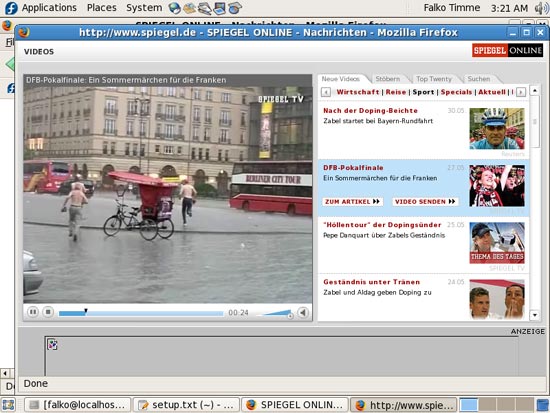Select the Aktuell category

[492, 92]
